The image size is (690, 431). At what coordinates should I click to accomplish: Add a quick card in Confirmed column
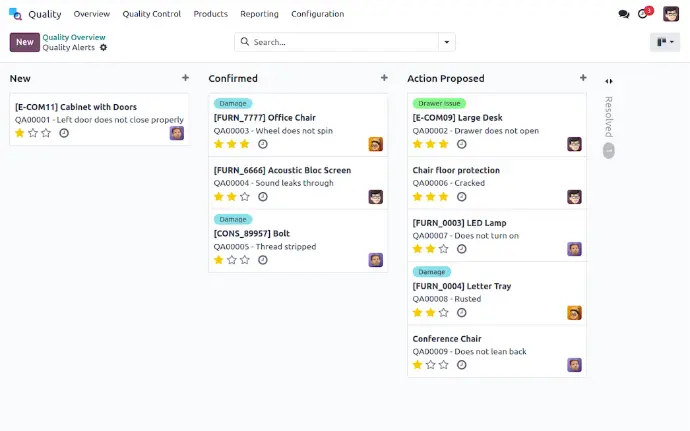click(384, 78)
